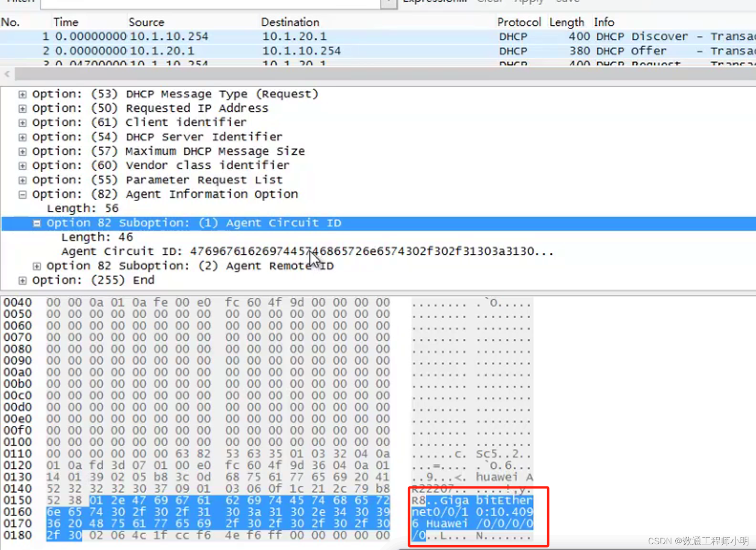Expand Agent Remote ID suboption
The height and width of the screenshot is (550, 756).
(37, 266)
